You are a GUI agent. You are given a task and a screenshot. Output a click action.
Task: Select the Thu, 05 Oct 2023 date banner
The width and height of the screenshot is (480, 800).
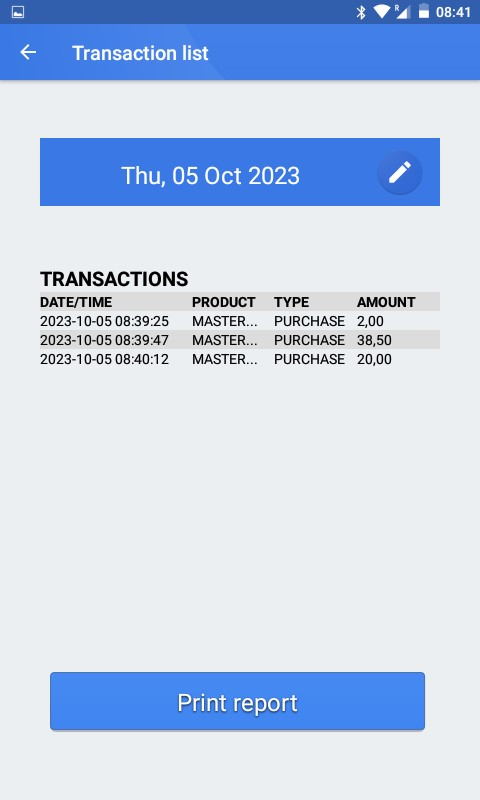[x=240, y=172]
